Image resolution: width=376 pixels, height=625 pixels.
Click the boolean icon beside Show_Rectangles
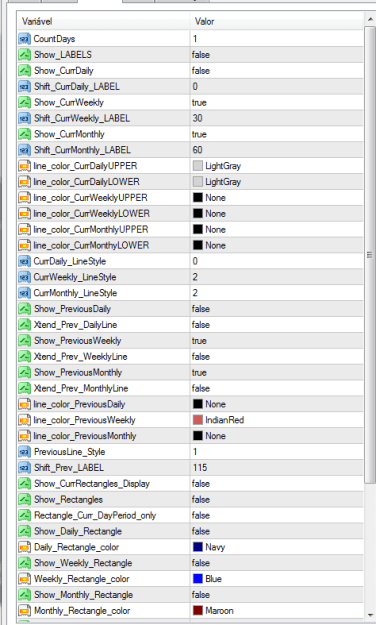24,499
